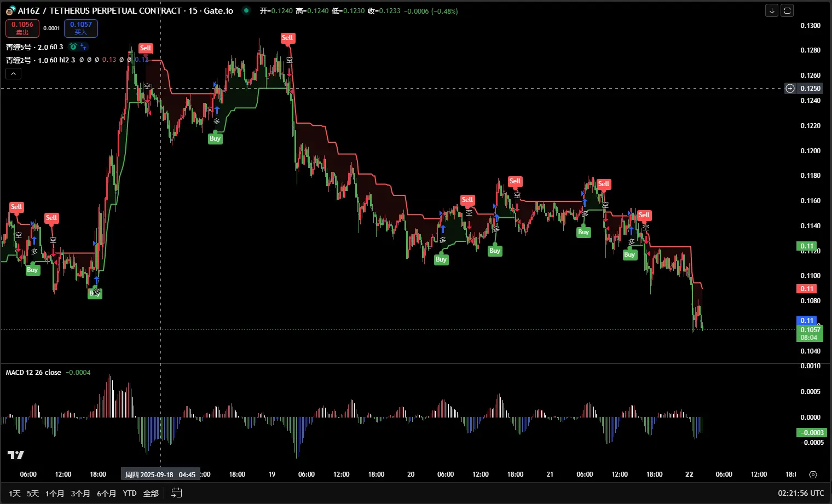Select the 1天 time range
Viewport: 832px width, 504px height.
15,493
